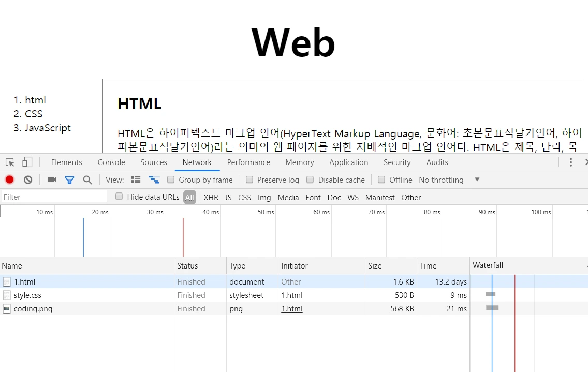588x372 pixels.
Task: Click the 1.html document file icon
Action: coord(6,281)
